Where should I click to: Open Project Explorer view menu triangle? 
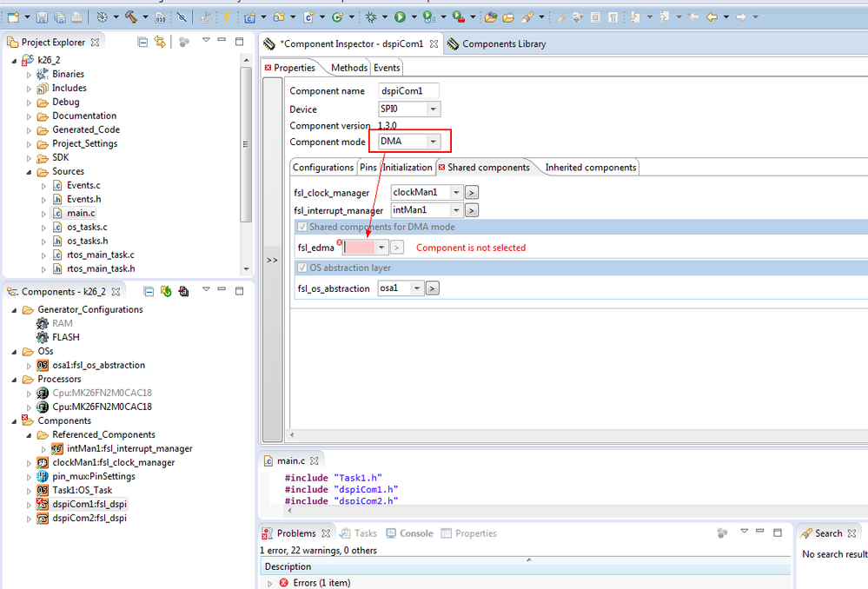coord(206,40)
